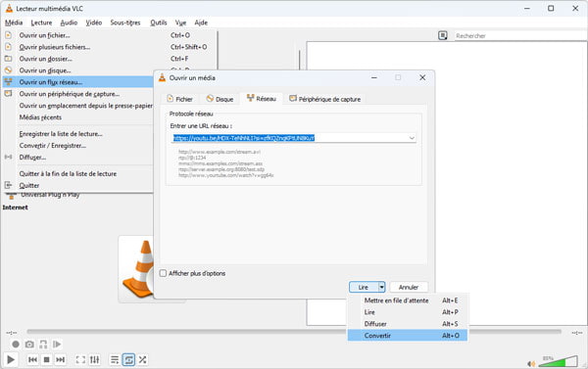Click the Play button in playback controls
The width and height of the screenshot is (588, 369).
tap(11, 359)
